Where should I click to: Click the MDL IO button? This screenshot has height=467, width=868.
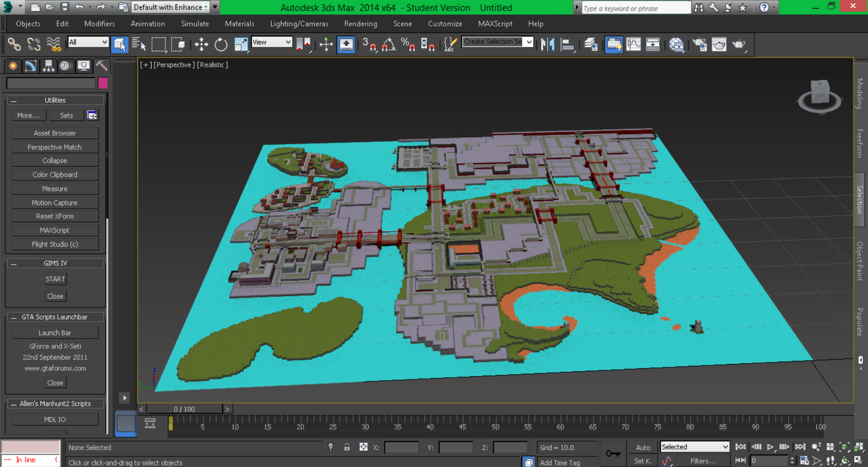[x=55, y=420]
